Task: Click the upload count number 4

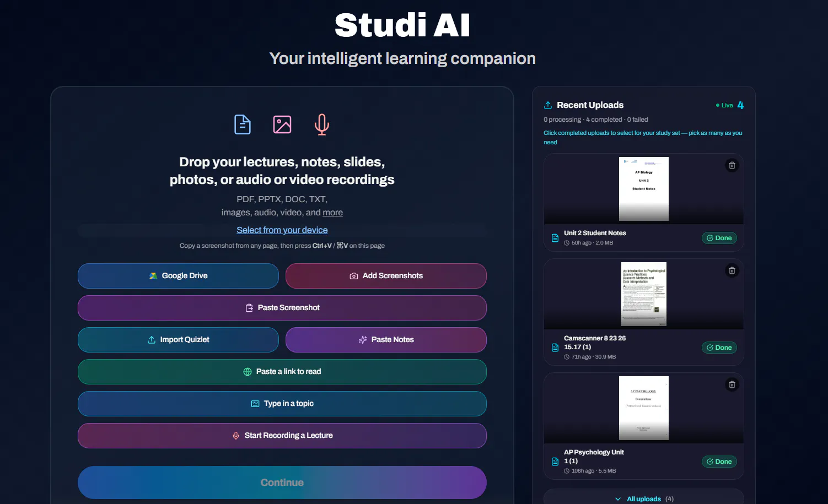Action: pos(740,105)
